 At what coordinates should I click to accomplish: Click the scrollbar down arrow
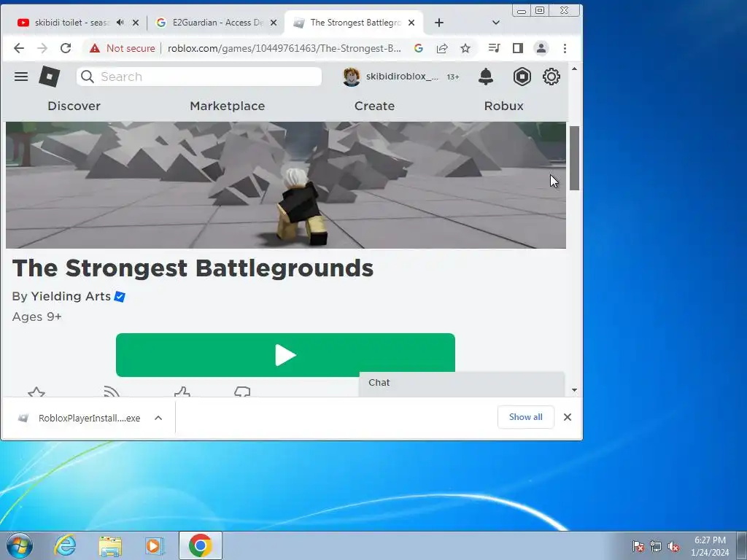pyautogui.click(x=575, y=391)
